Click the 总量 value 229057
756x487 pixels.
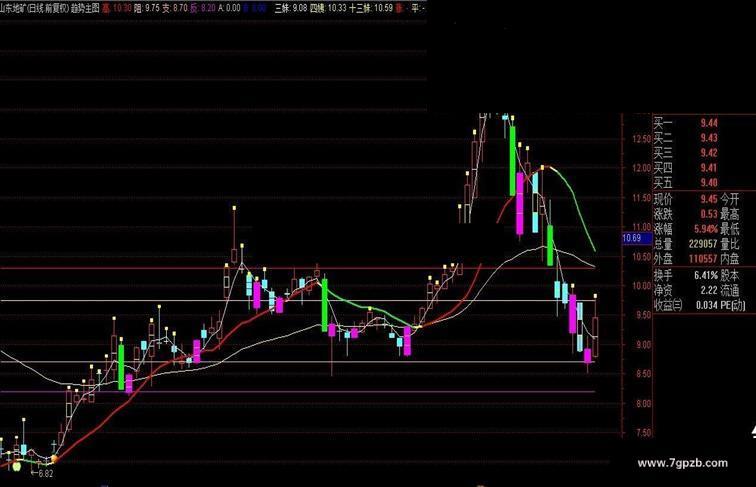click(703, 244)
